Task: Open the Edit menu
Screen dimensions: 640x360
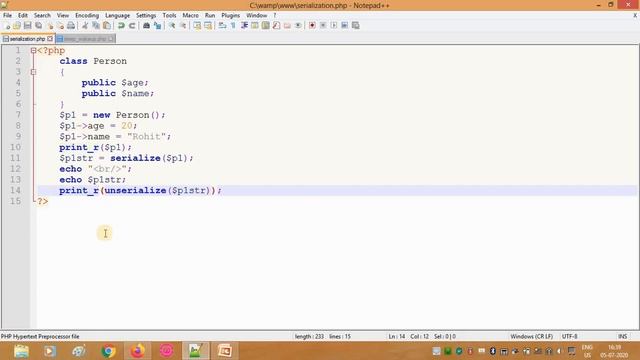Action: [23, 16]
